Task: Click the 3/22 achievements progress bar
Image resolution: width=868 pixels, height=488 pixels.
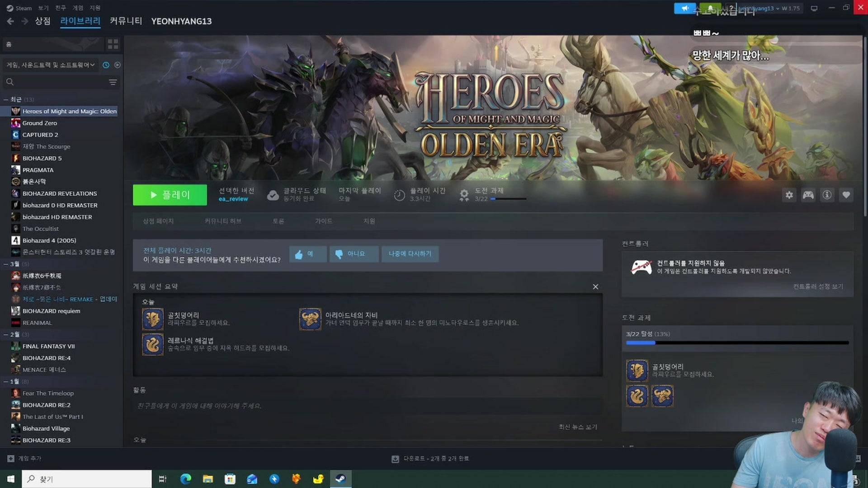Action: tap(737, 343)
